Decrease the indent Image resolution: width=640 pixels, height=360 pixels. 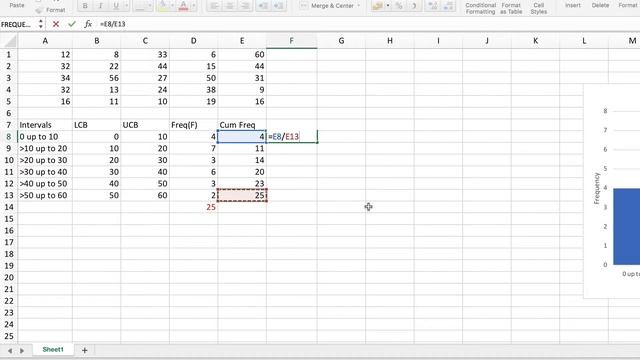coord(263,6)
